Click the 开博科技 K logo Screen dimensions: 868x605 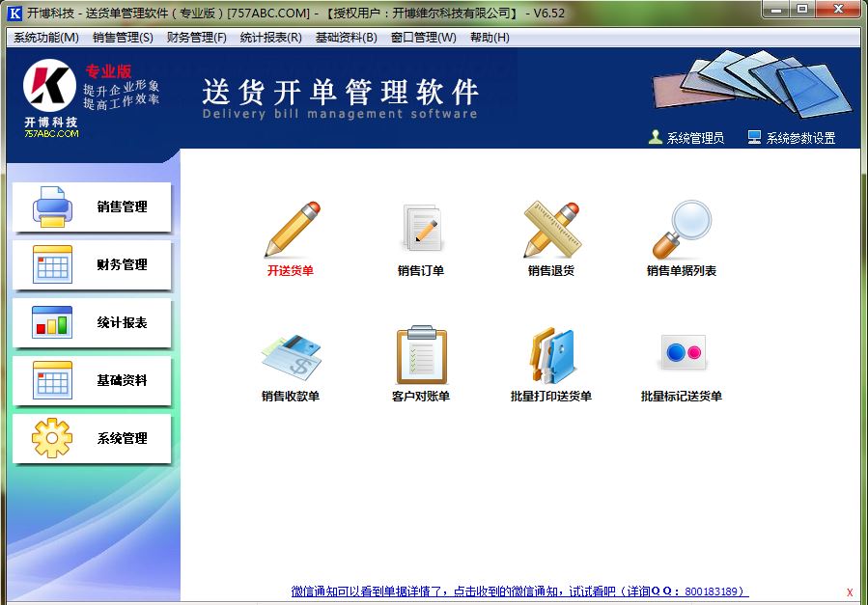coord(49,86)
